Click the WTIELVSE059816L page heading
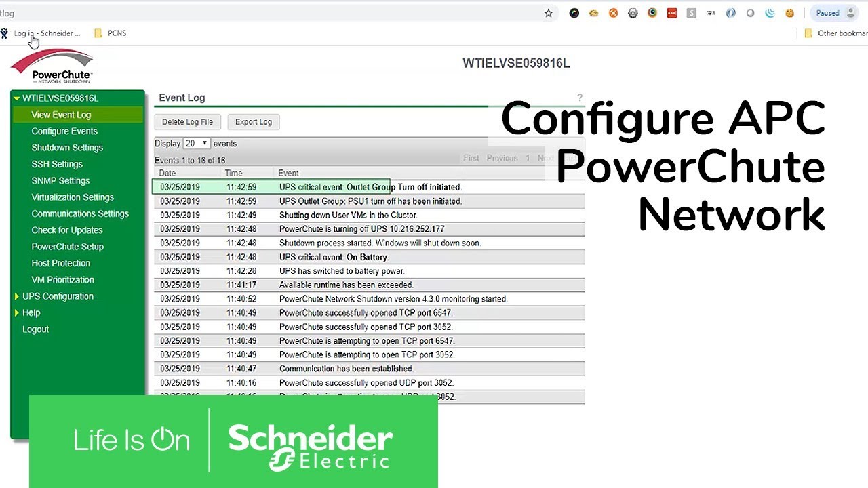The height and width of the screenshot is (488, 868). coord(516,63)
